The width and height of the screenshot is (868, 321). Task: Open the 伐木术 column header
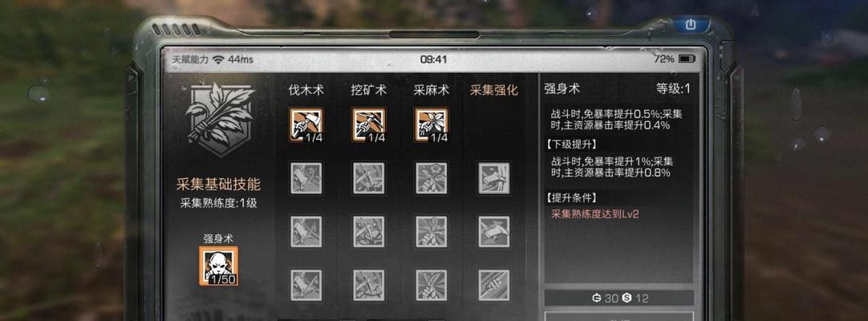pos(306,90)
